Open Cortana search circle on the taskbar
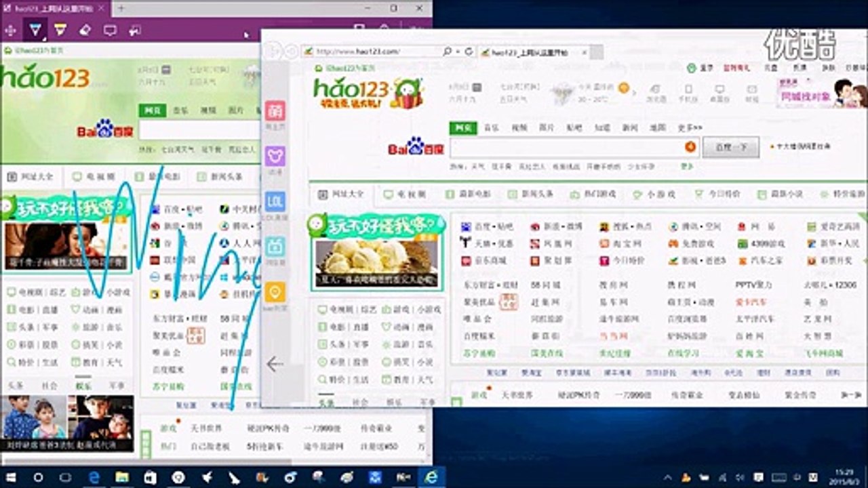Viewport: 868px width, 488px height. (x=38, y=477)
